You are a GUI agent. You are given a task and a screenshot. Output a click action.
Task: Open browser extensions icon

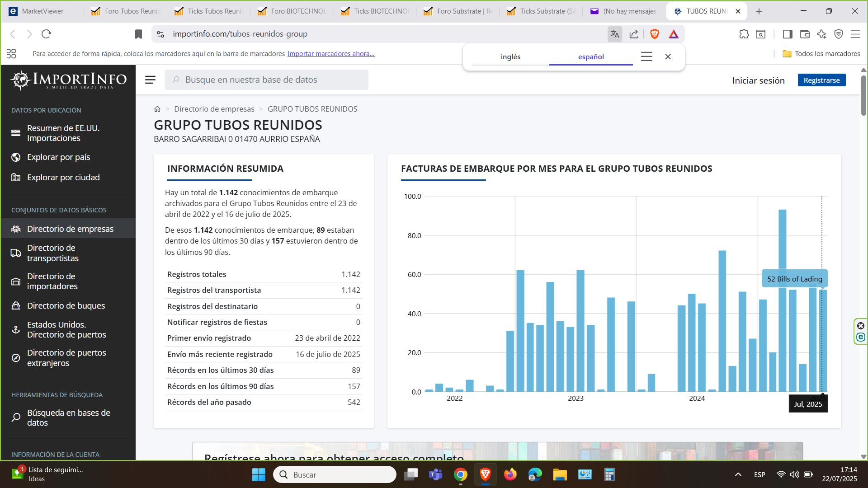(x=744, y=34)
